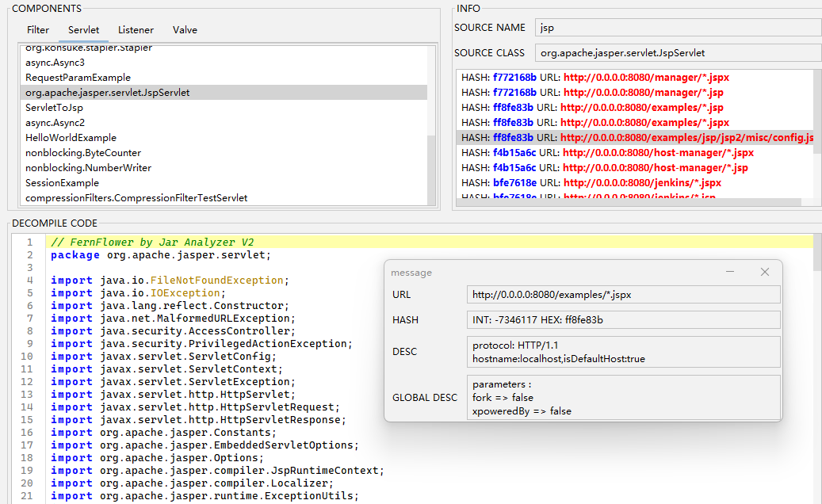Click the SOURCE CLASS text field
Viewport: 822px width, 504px height.
(678, 53)
